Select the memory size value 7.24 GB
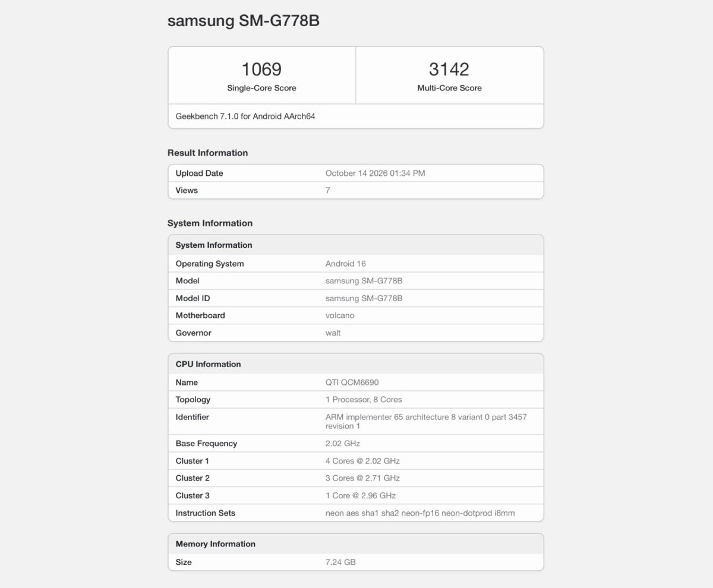 point(340,562)
